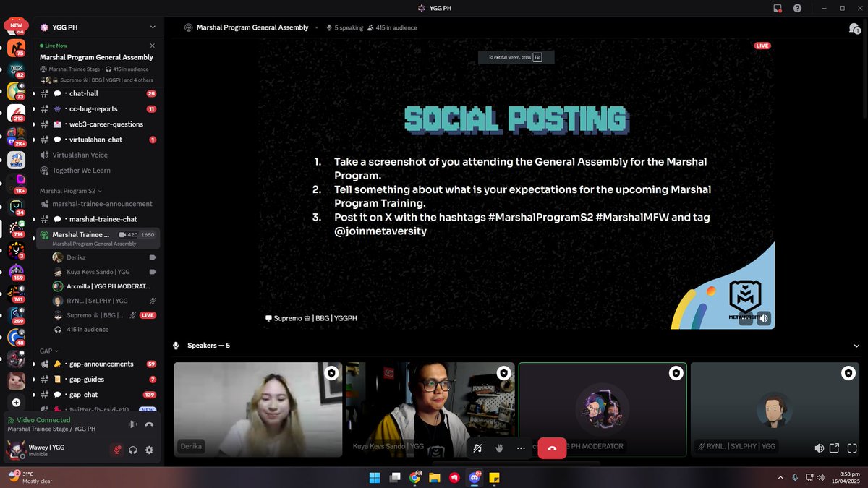Adjust stream volume speaker icon
This screenshot has width=868, height=488.
(764, 318)
